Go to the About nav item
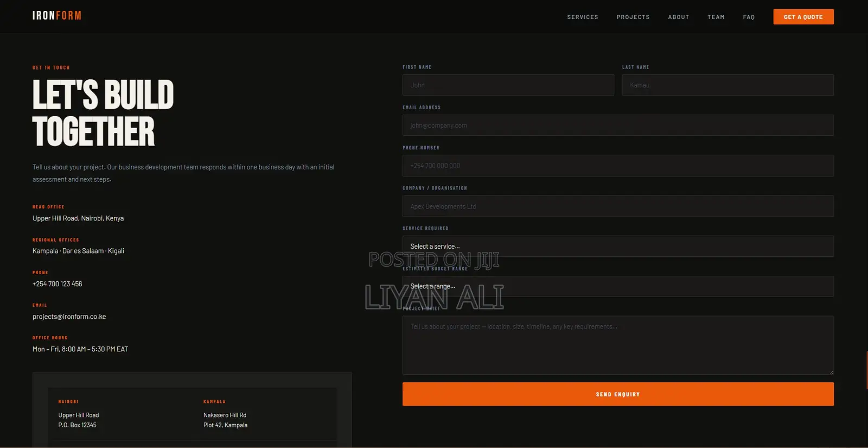868x448 pixels. pyautogui.click(x=679, y=17)
